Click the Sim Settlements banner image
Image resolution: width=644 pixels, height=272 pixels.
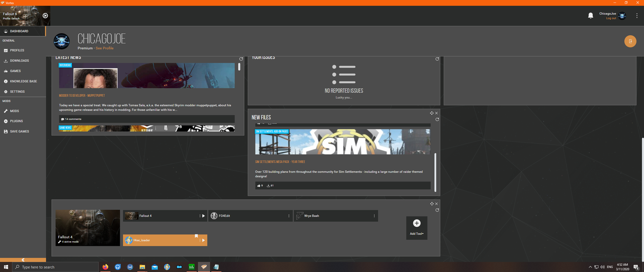343,142
